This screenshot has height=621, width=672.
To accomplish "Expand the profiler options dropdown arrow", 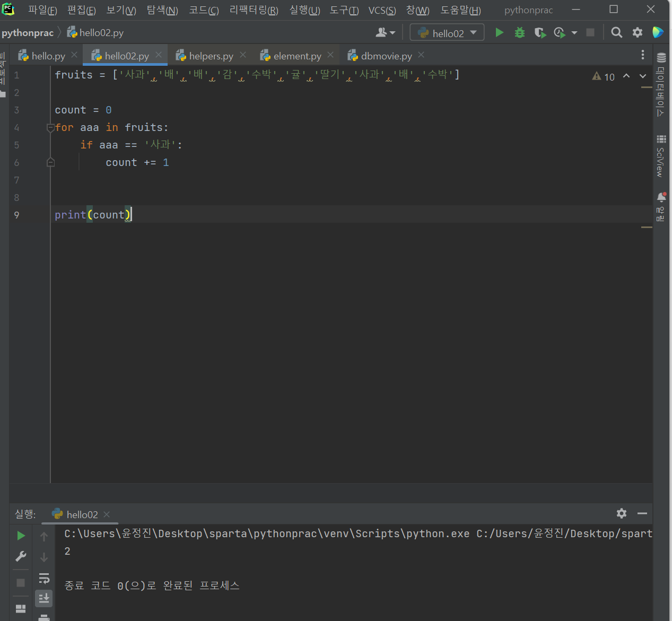I will click(574, 33).
